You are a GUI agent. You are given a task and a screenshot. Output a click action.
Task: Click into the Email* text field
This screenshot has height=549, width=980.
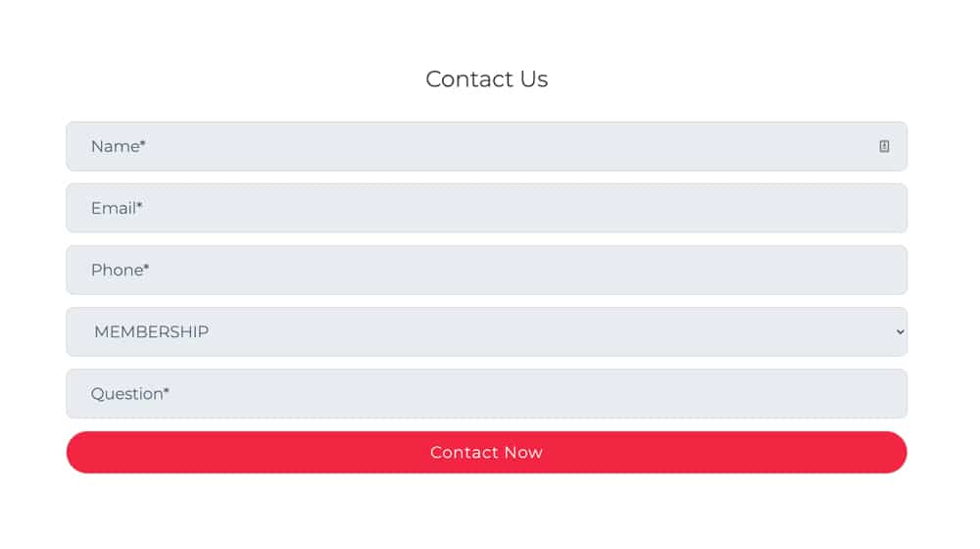click(x=486, y=208)
